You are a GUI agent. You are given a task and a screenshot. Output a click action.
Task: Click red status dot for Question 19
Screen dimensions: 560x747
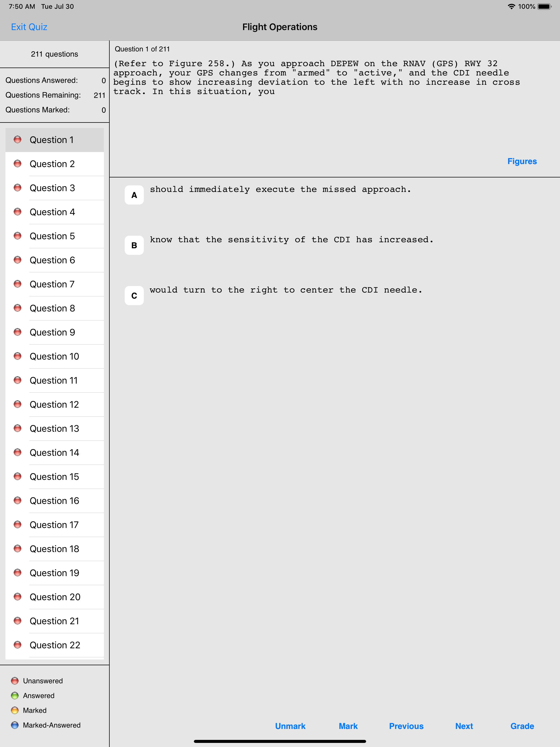[x=17, y=572]
